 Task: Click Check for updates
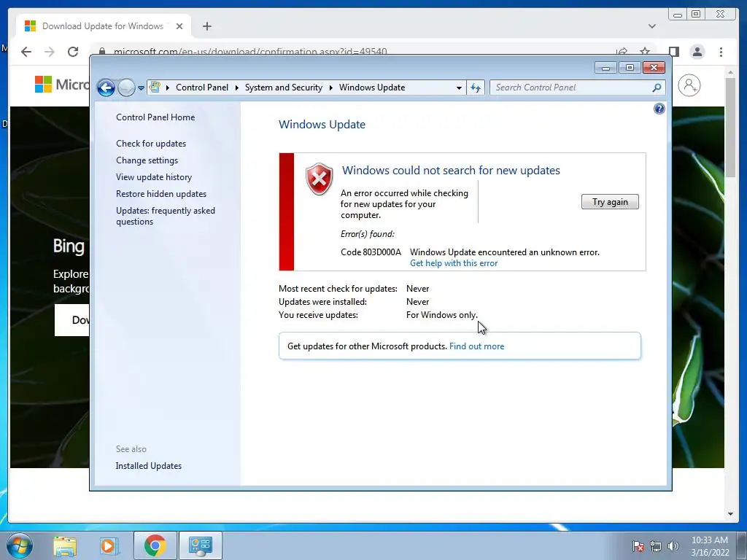pyautogui.click(x=151, y=144)
